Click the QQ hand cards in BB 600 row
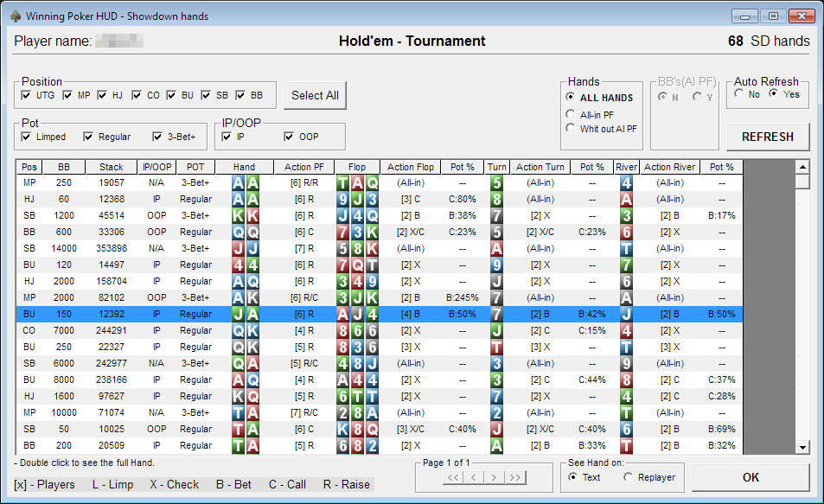 (x=246, y=232)
